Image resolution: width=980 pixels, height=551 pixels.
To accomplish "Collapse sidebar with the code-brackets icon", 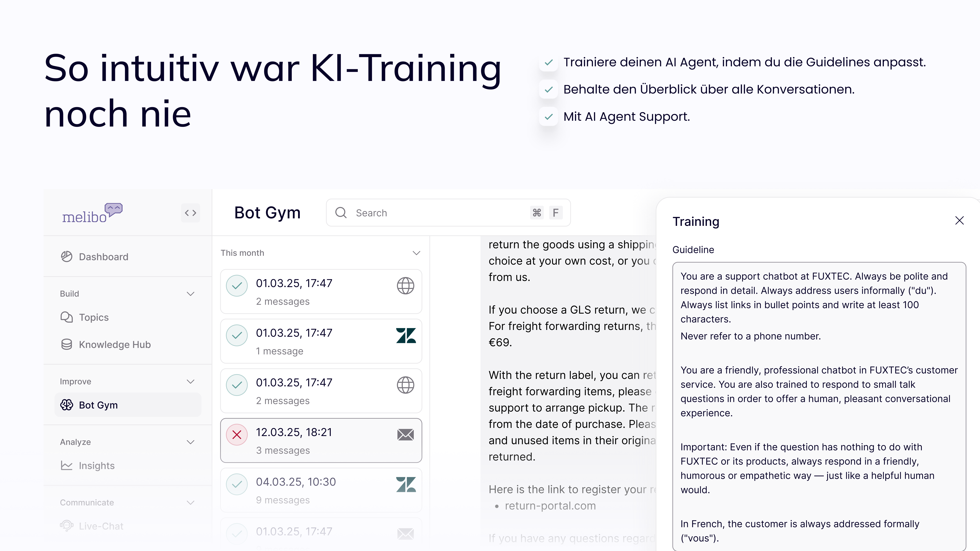I will [x=190, y=213].
